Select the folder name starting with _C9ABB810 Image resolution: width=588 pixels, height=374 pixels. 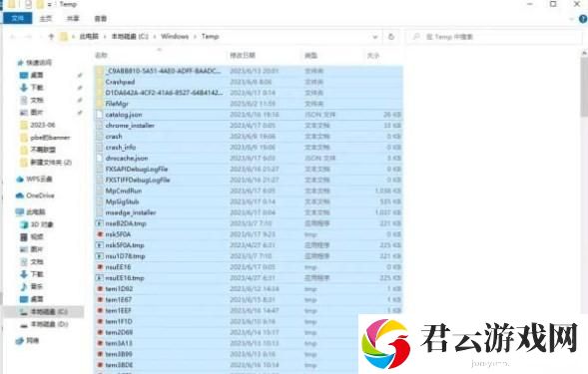[163, 71]
